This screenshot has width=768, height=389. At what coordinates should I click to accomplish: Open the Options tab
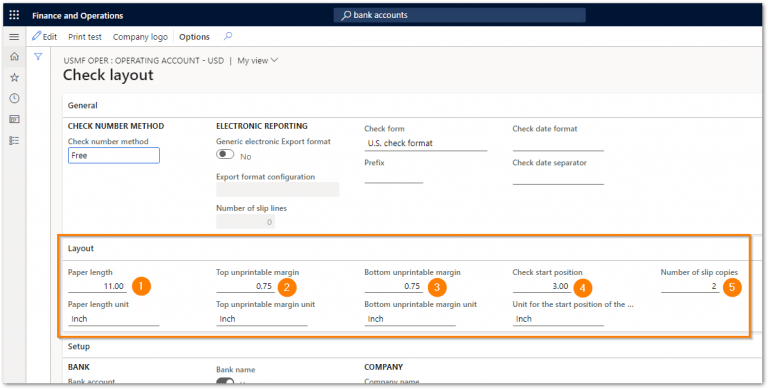pyautogui.click(x=194, y=37)
